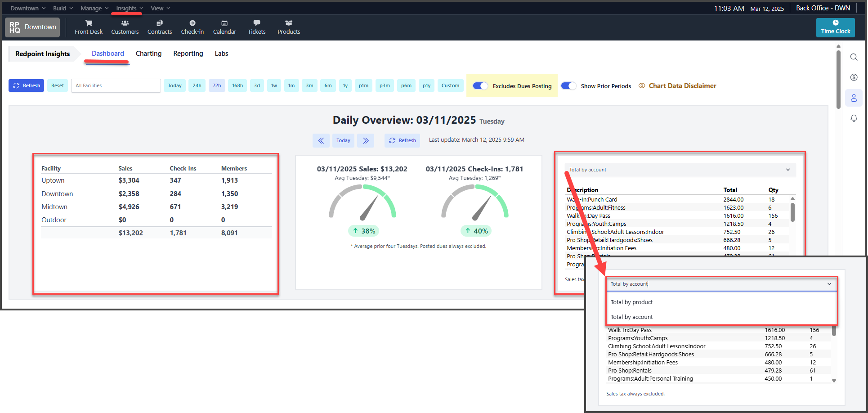
Task: Expand the Total by account dropdown in dashboard
Action: click(x=680, y=170)
